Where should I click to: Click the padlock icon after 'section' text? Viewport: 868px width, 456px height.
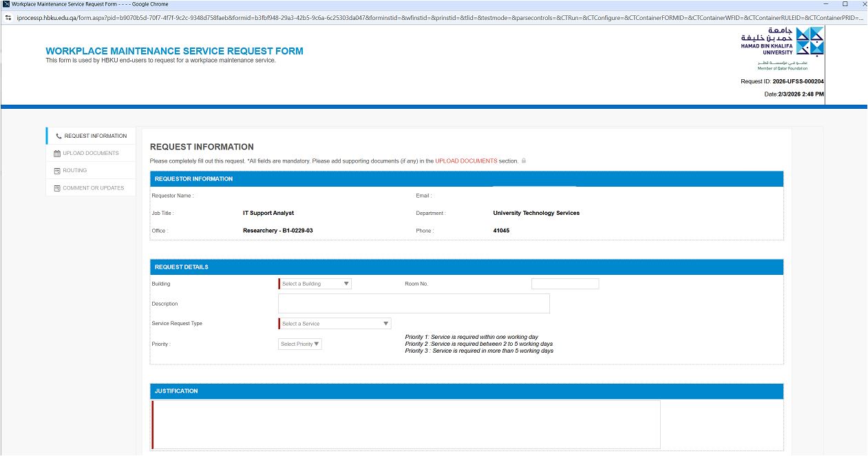[x=524, y=161]
